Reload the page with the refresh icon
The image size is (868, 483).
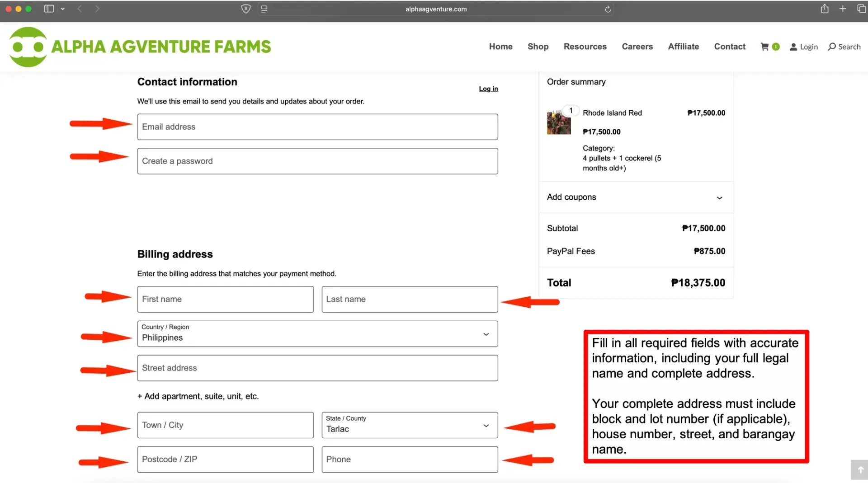[x=608, y=9]
